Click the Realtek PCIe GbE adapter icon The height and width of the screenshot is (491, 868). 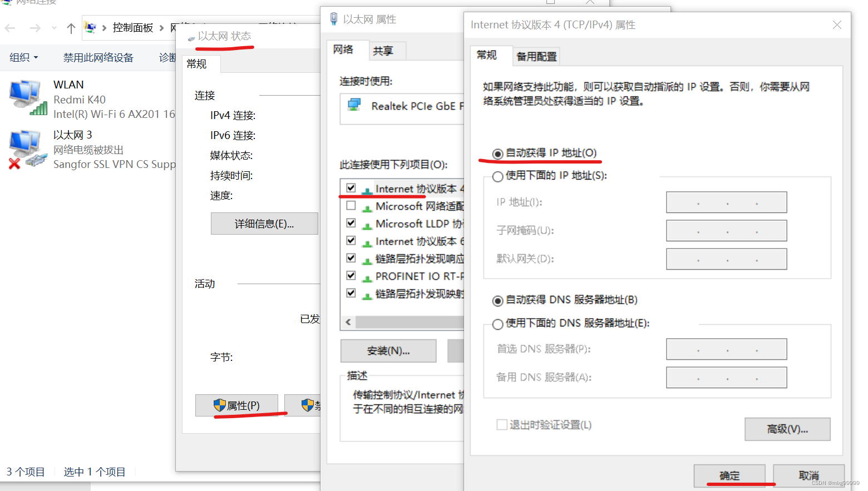tap(354, 105)
